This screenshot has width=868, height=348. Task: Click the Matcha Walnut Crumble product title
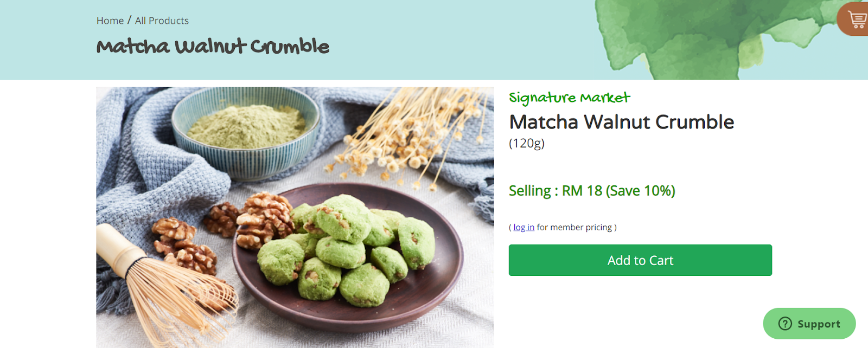click(x=622, y=122)
